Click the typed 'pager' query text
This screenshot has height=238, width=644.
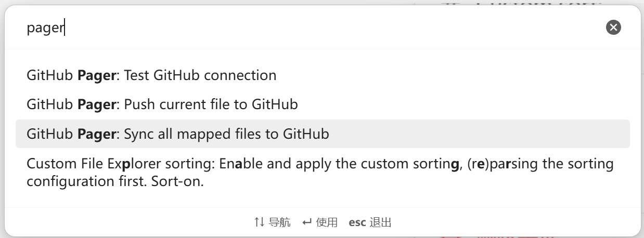click(45, 28)
